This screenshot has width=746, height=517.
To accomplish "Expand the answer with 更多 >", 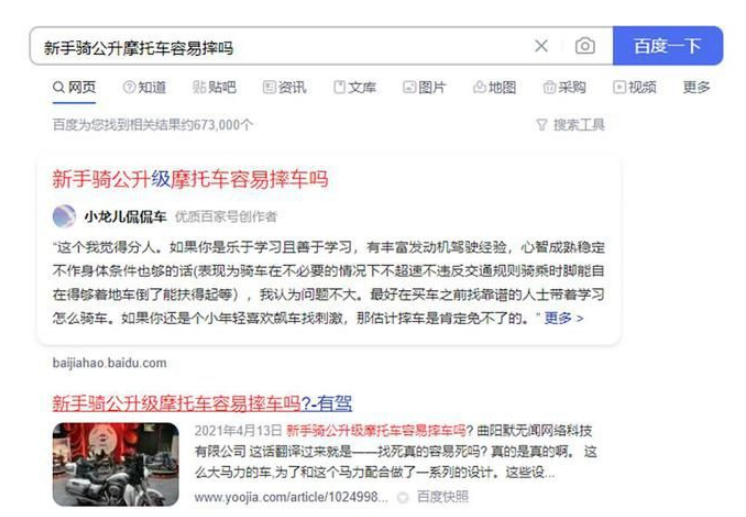I will click(x=564, y=318).
